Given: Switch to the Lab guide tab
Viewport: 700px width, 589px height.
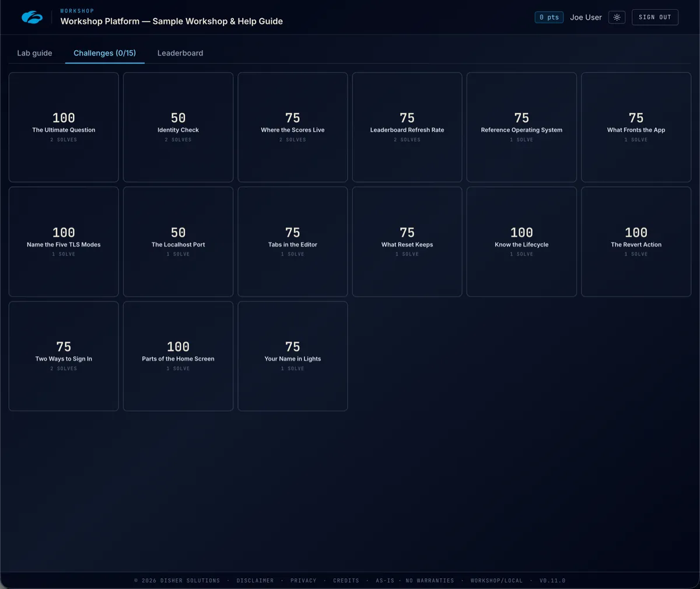Looking at the screenshot, I should [34, 53].
